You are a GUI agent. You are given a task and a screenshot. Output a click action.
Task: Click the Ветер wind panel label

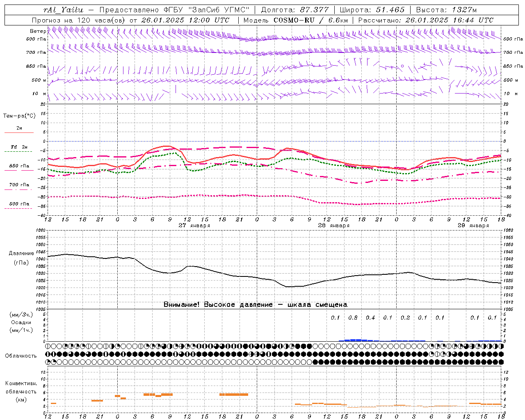coord(38,31)
